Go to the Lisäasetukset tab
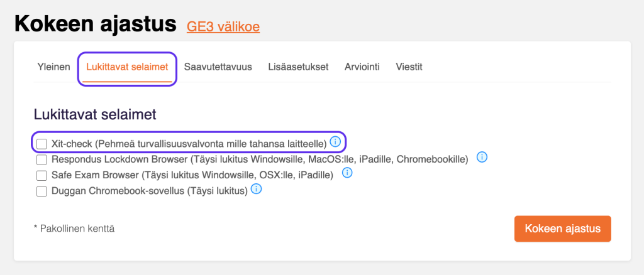The image size is (644, 275). [298, 67]
